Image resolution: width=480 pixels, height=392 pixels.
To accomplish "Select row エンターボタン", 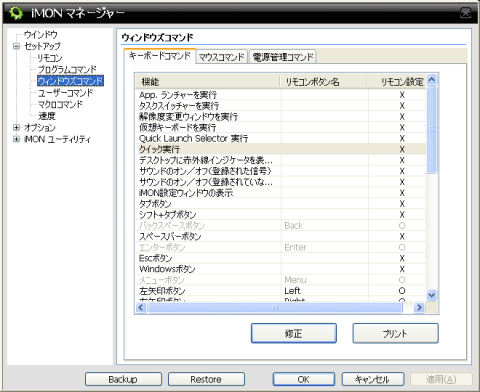I will click(281, 247).
